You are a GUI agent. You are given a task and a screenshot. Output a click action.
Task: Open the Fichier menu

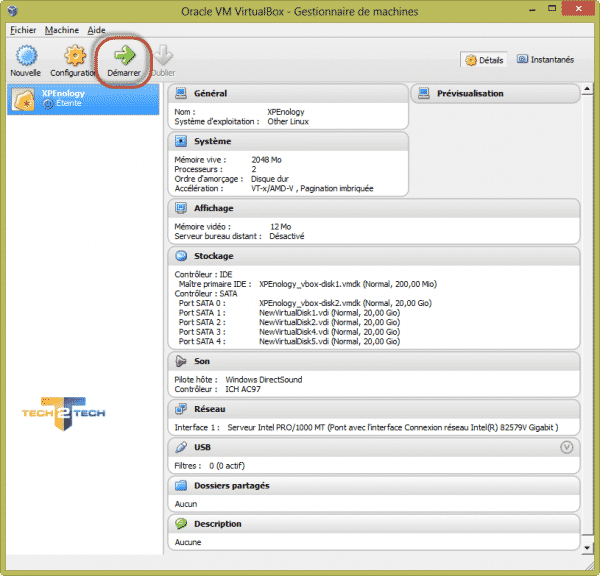click(x=23, y=30)
